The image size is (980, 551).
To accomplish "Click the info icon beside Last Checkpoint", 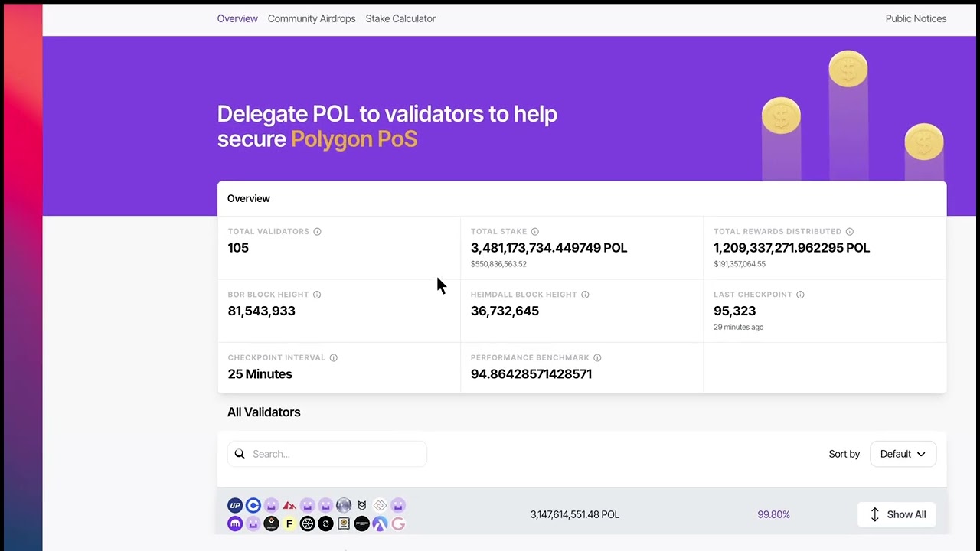I will (800, 295).
